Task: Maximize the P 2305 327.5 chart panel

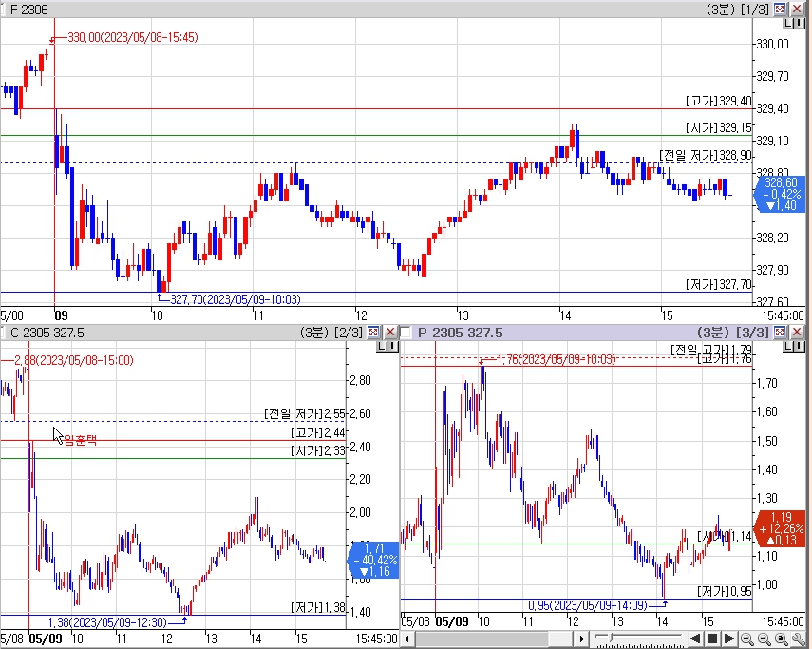Action: coord(780,332)
